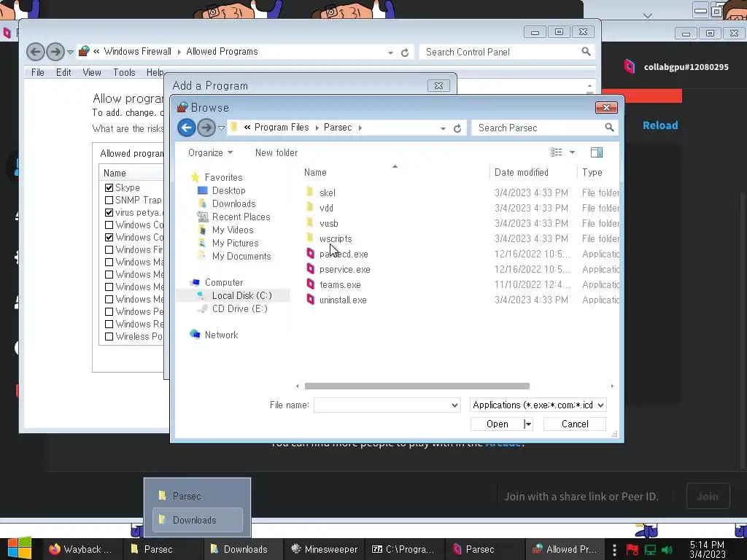Check the Windows Fir... checkbox
Viewport: 747px width, 560px height.
pos(109,249)
